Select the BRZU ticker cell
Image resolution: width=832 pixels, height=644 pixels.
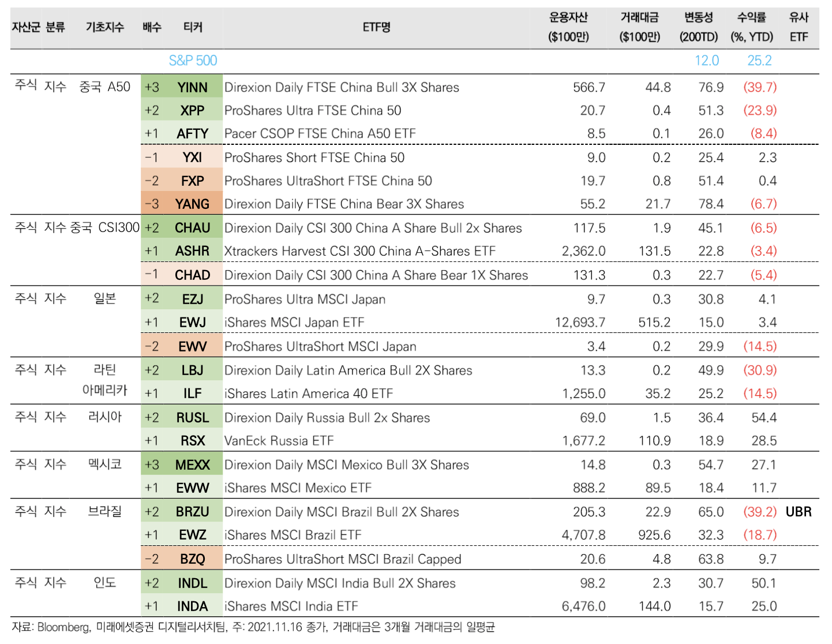(x=193, y=512)
